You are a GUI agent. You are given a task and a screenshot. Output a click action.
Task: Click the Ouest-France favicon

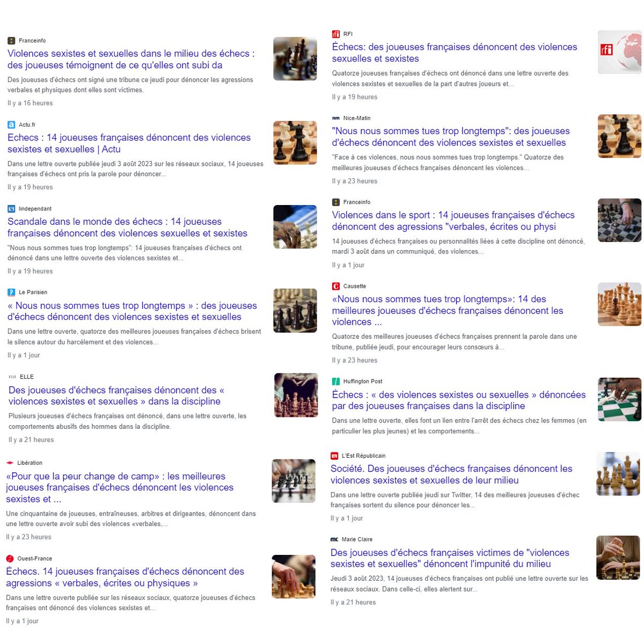[x=10, y=558]
